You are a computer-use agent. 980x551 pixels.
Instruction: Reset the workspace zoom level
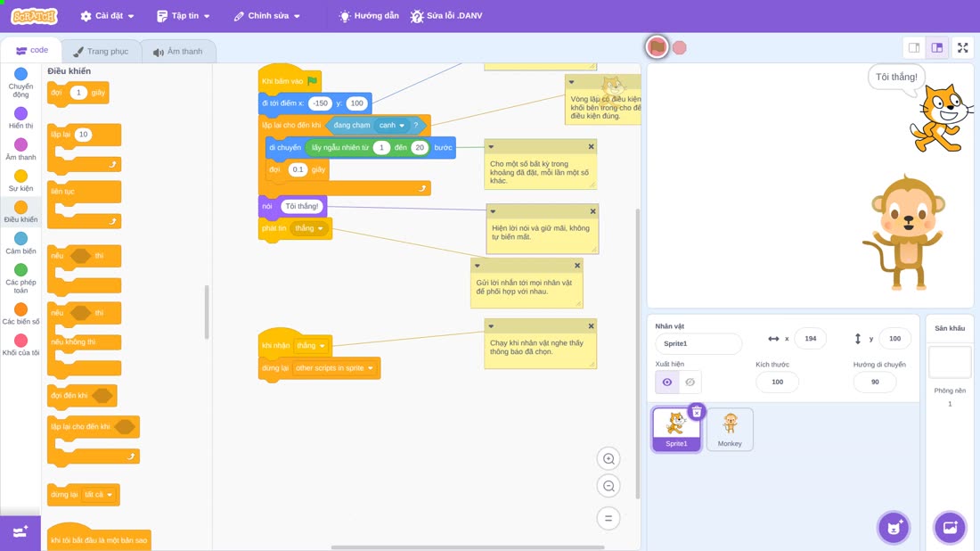(x=608, y=518)
